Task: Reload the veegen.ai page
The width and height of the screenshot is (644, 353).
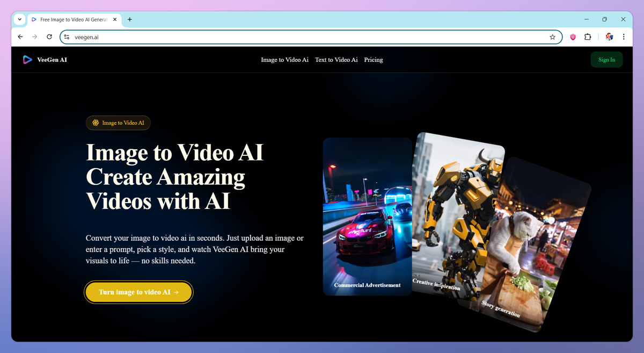Action: [49, 37]
